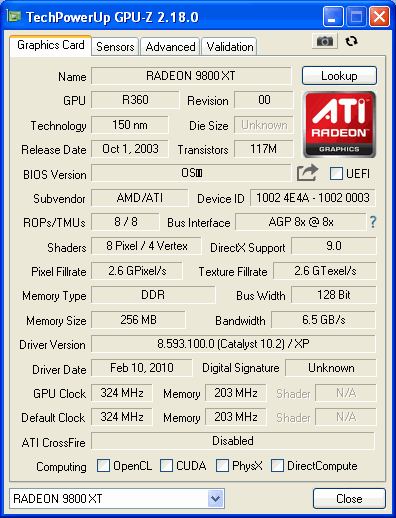Viewport: 396px width, 518px height.
Task: Click the Technology value 150 nm
Action: (130, 125)
